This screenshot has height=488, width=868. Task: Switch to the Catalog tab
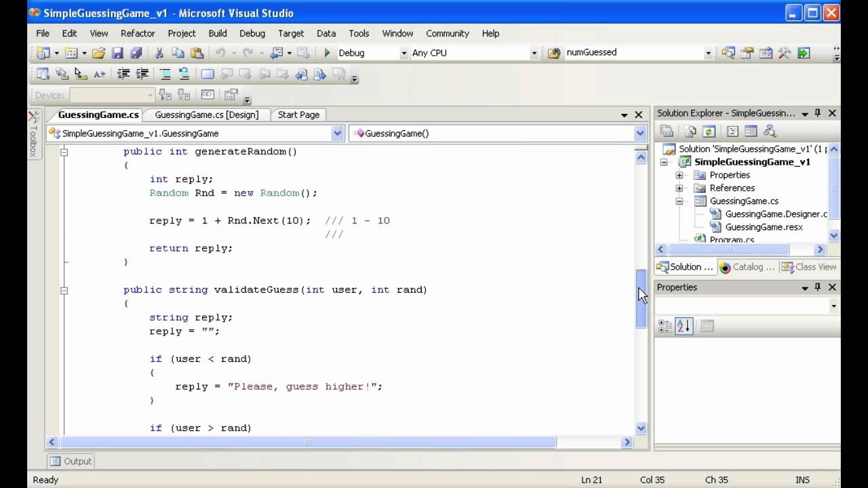click(747, 267)
